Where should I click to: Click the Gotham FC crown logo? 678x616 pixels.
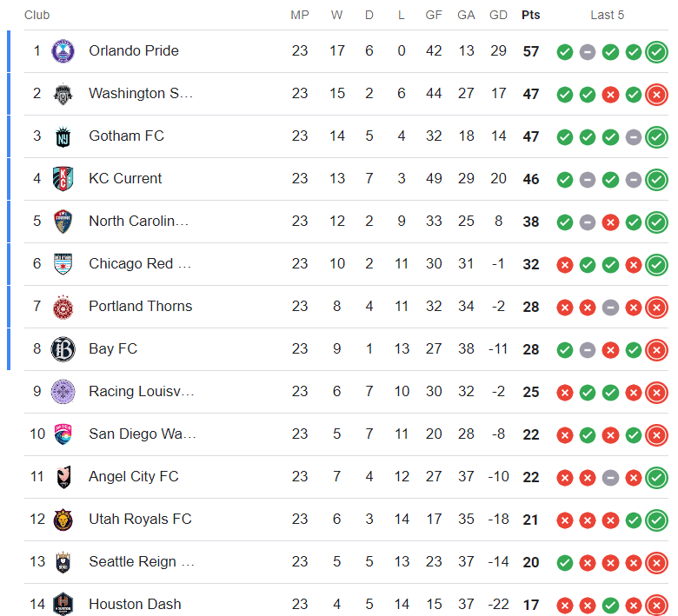point(63,136)
